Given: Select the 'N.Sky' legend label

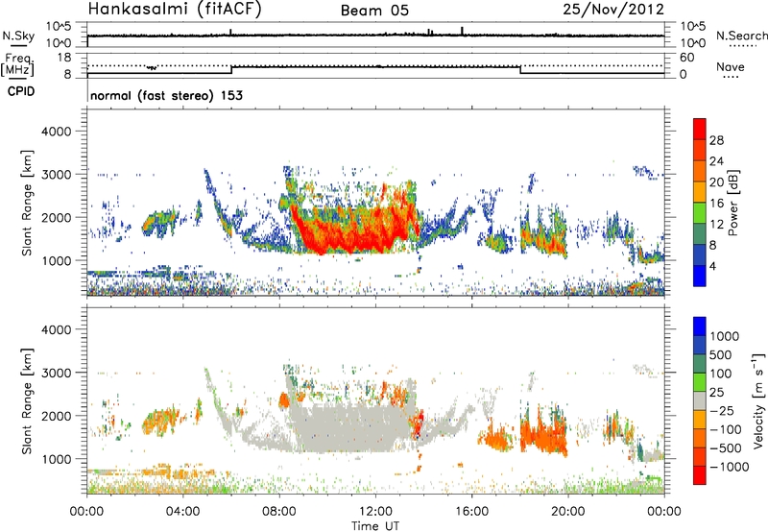Looking at the screenshot, I should 18,36.
